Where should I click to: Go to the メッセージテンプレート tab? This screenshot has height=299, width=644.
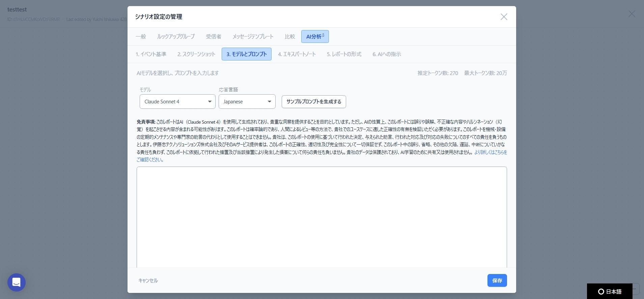(253, 36)
